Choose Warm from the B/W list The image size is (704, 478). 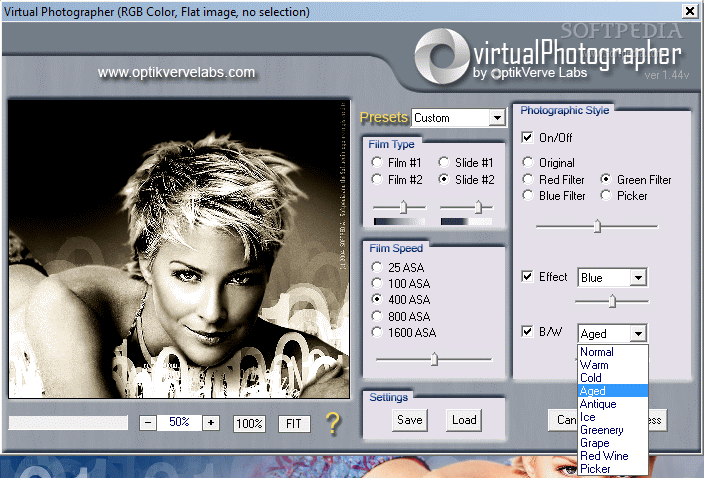pyautogui.click(x=613, y=365)
